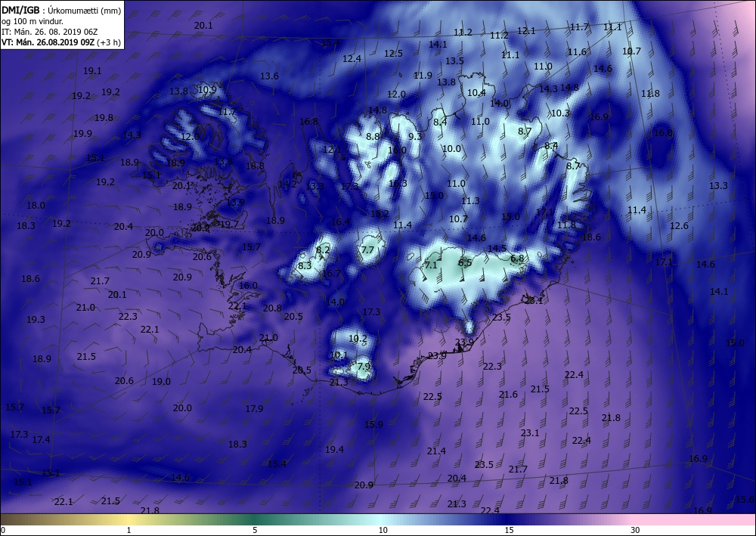
Task: Click the map value '7.7'
Action: [x=367, y=249]
